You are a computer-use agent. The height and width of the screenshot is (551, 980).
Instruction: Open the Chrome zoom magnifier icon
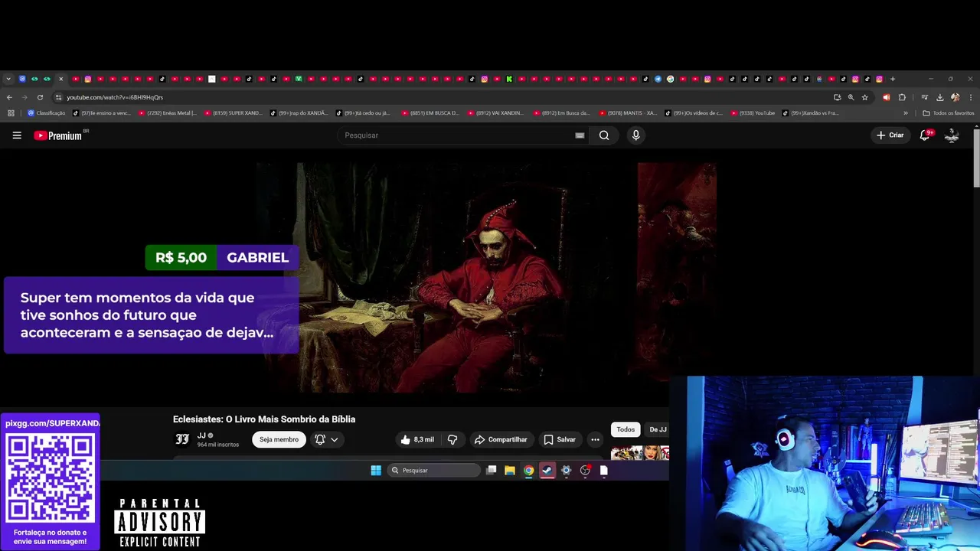[851, 97]
